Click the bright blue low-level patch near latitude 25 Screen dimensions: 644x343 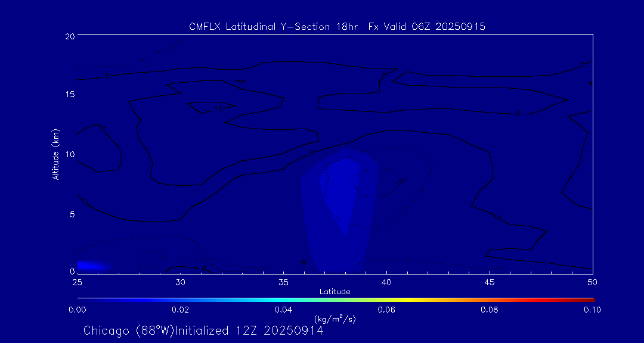click(x=94, y=266)
